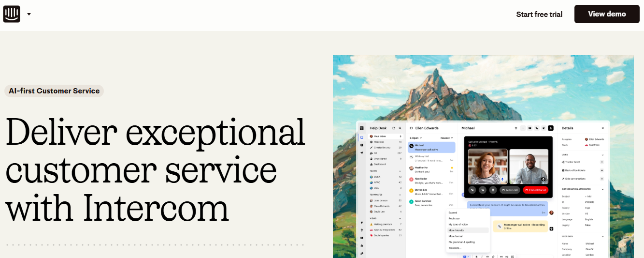
Task: Click the lightbulb icon in left rail
Action: pyautogui.click(x=362, y=230)
